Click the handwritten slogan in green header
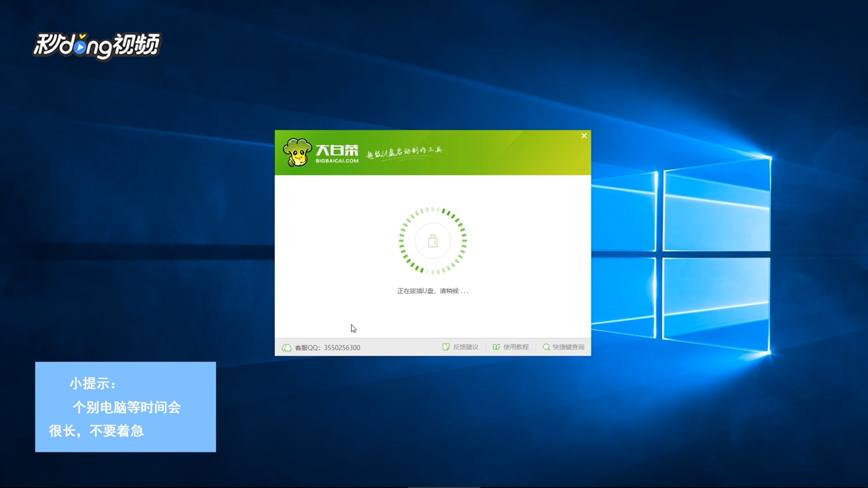Screen dimensions: 868x488 pyautogui.click(x=404, y=152)
